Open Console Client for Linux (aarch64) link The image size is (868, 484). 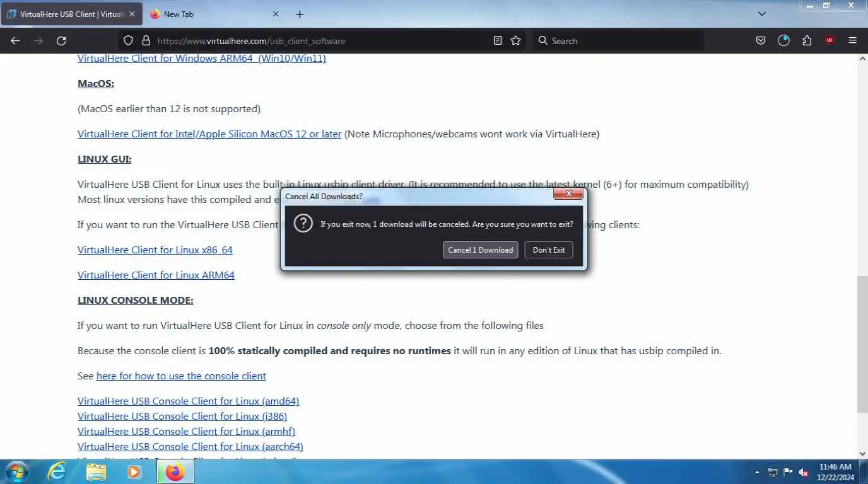[x=191, y=447]
